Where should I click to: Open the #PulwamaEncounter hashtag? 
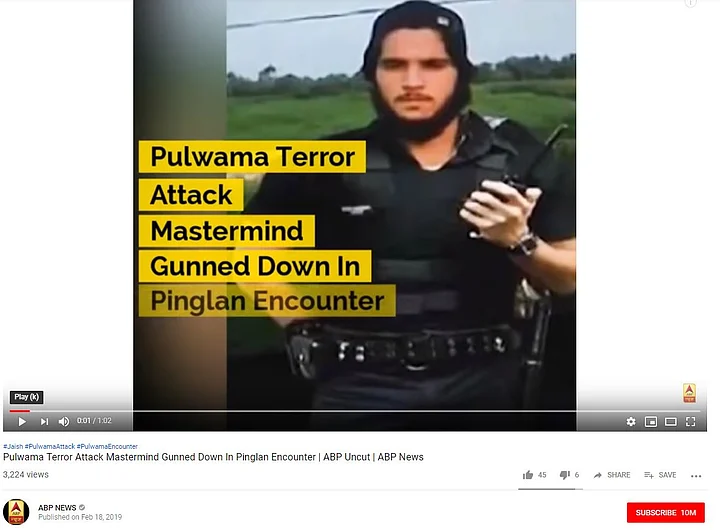(x=107, y=446)
